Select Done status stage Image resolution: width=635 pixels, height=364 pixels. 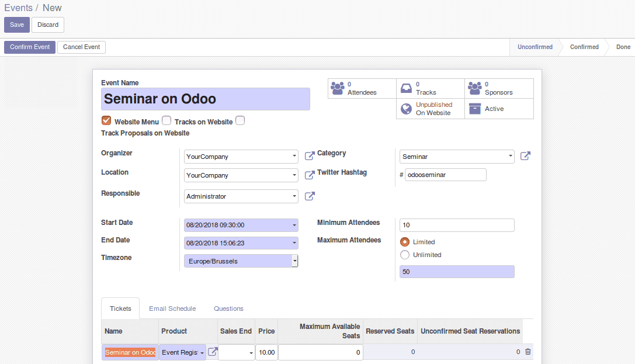[x=623, y=47]
